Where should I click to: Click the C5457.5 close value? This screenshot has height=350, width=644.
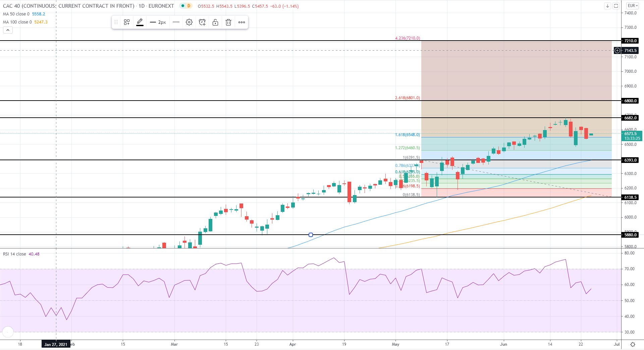coord(260,6)
